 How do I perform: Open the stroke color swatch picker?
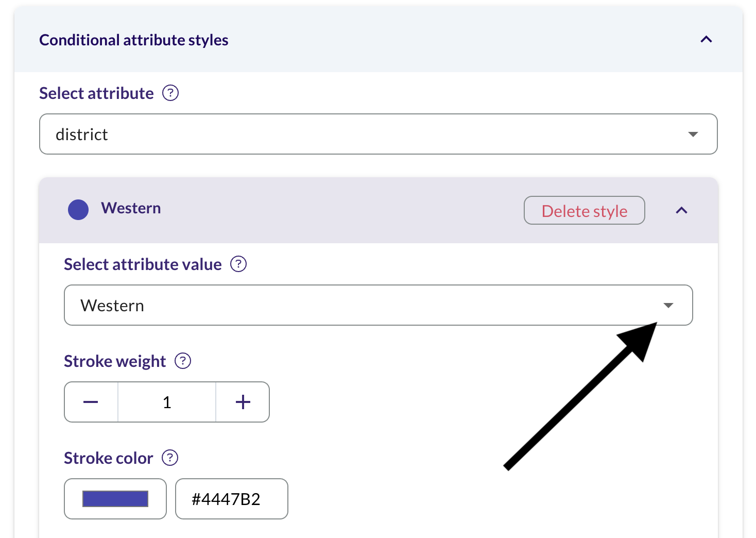[115, 499]
